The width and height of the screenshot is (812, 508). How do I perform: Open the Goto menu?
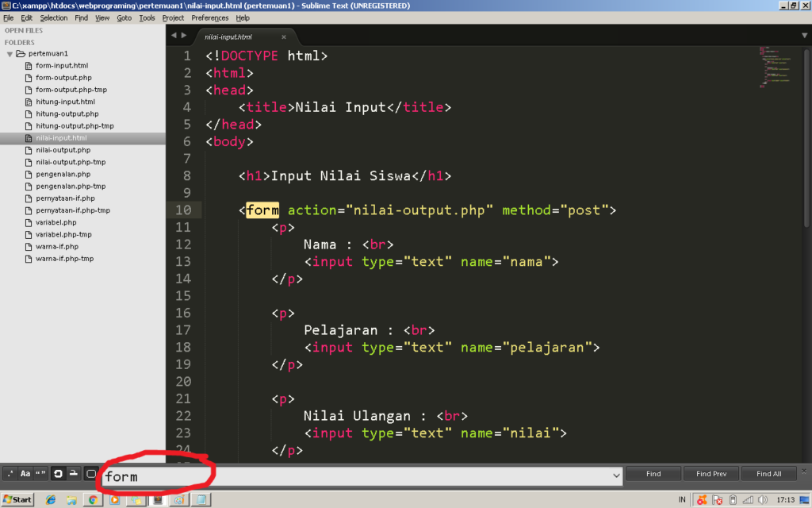coord(124,17)
